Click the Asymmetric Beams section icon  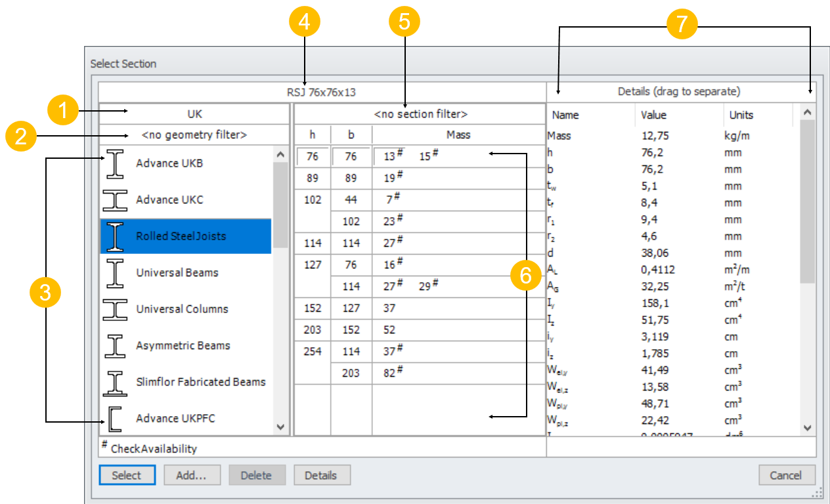click(115, 345)
